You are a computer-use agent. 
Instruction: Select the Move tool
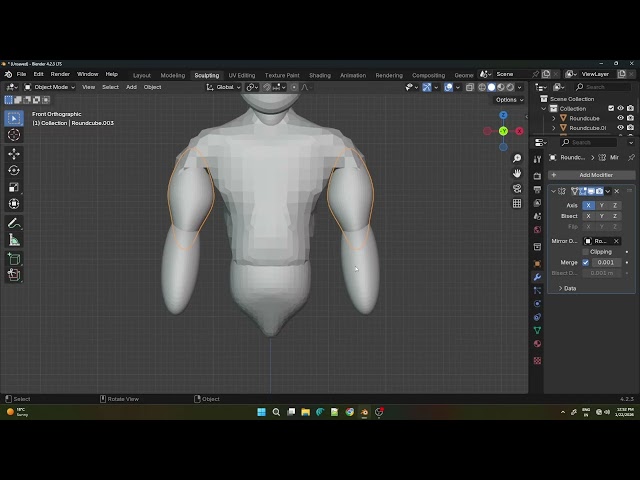pyautogui.click(x=14, y=154)
